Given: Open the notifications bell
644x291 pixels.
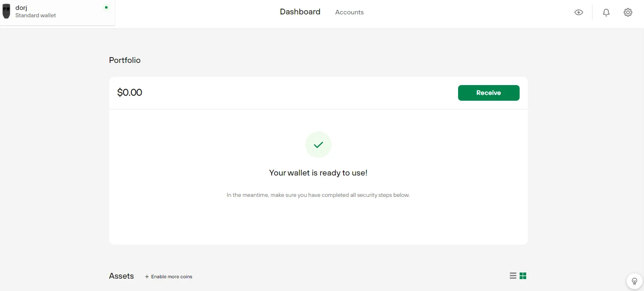Looking at the screenshot, I should tap(606, 12).
